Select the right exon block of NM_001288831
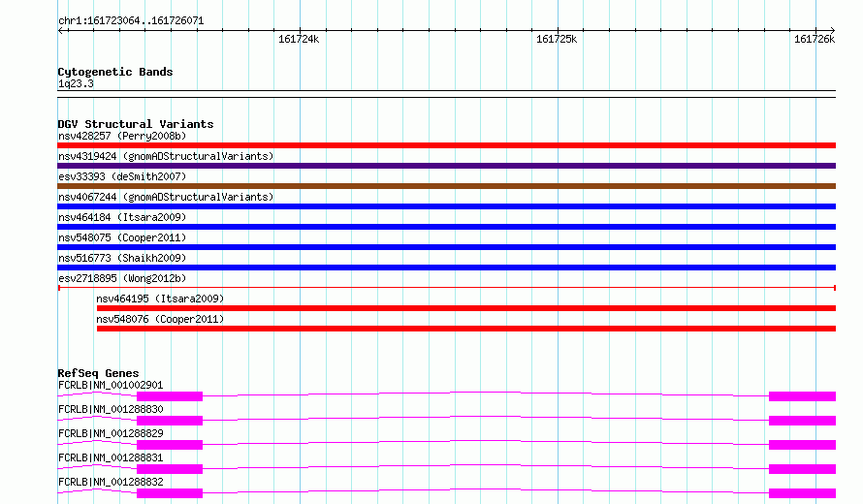The width and height of the screenshot is (863, 504). [x=802, y=469]
